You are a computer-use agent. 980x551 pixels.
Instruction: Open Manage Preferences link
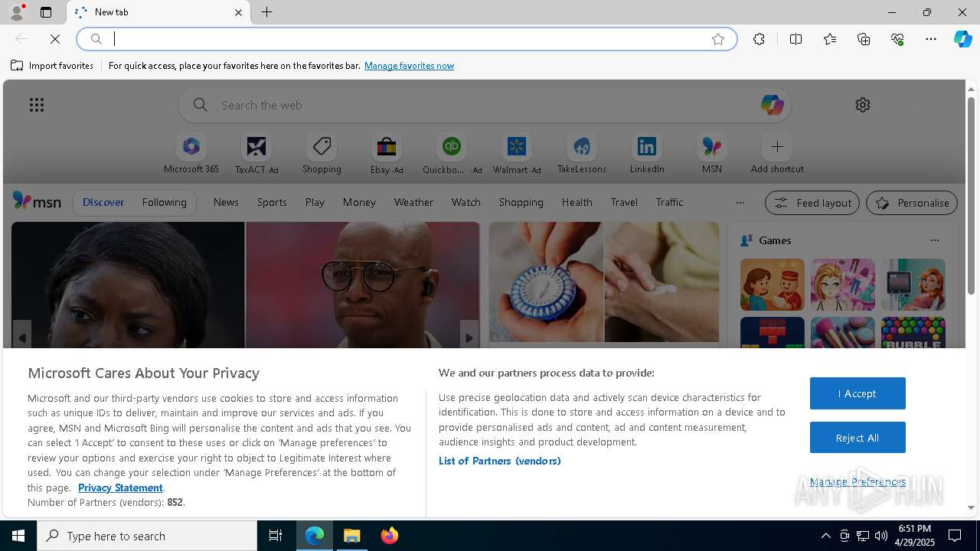coord(857,481)
